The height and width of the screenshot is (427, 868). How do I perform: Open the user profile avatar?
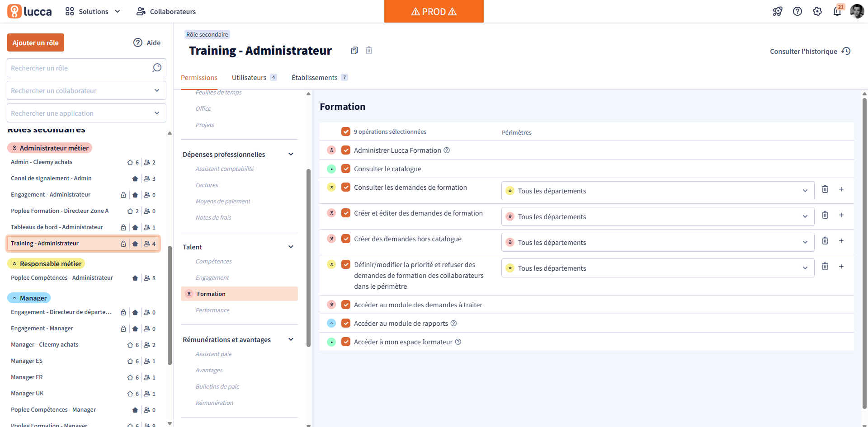point(857,11)
